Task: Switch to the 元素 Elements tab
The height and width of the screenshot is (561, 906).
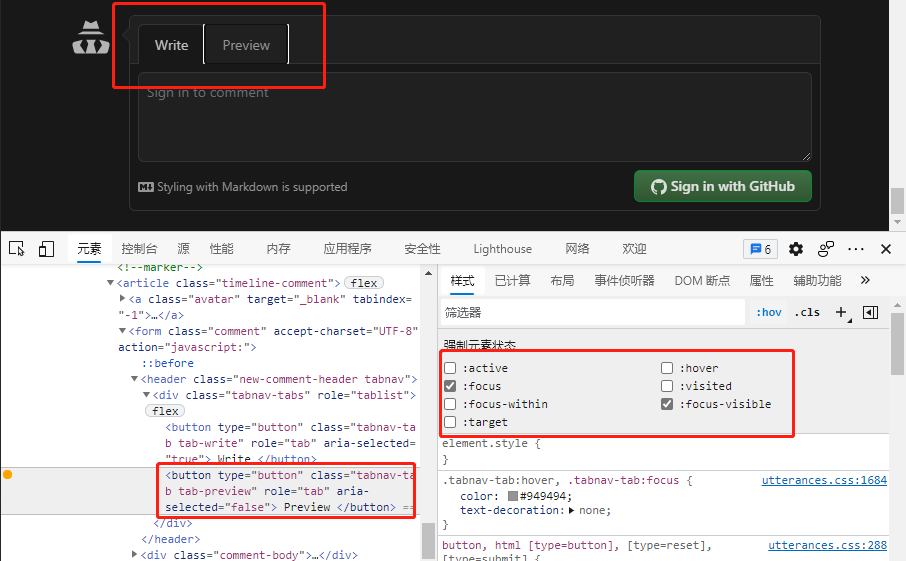Action: 89,249
